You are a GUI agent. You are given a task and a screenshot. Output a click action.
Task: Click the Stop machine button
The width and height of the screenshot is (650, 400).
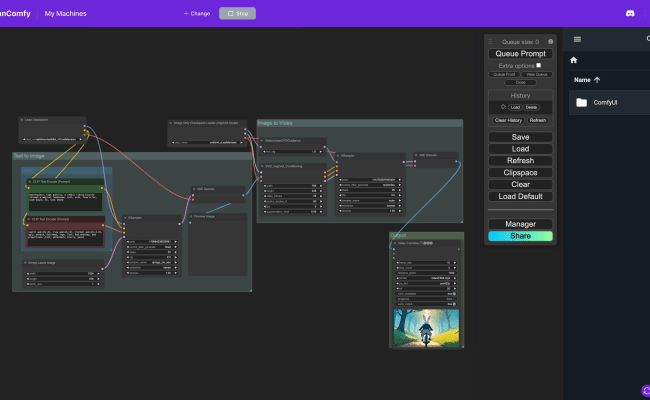(x=238, y=14)
